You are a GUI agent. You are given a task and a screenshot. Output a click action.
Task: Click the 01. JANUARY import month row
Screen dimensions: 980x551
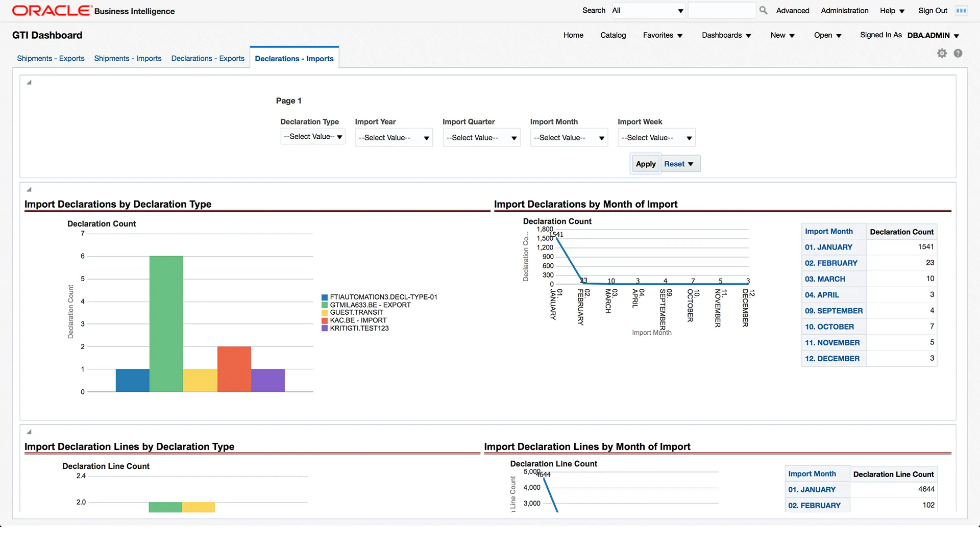(828, 247)
